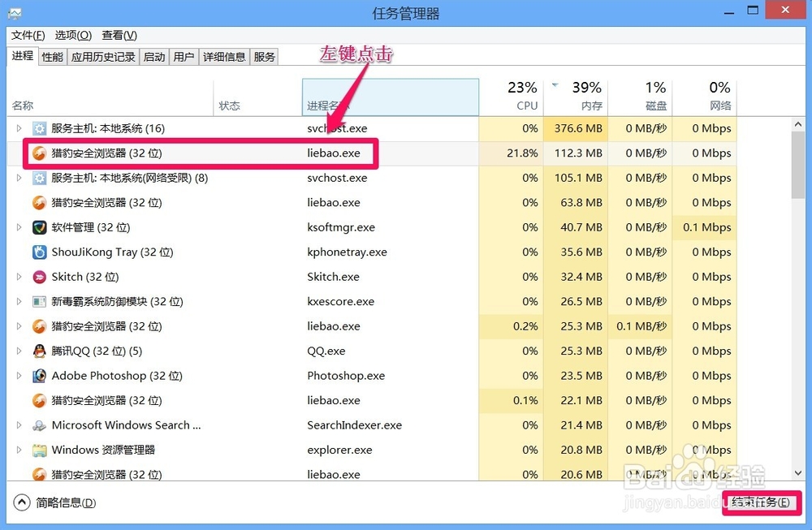Click the 软件管理 shield icon

(39, 227)
